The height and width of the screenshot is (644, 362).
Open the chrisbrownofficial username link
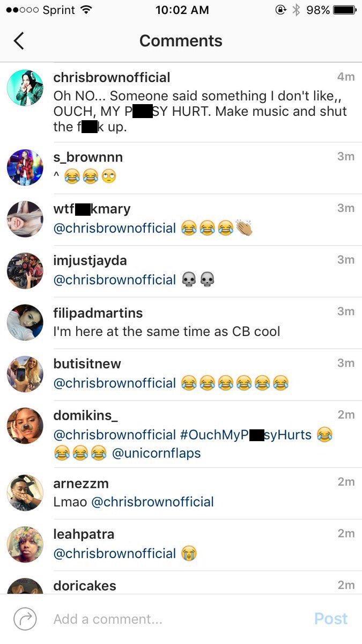[x=112, y=77]
